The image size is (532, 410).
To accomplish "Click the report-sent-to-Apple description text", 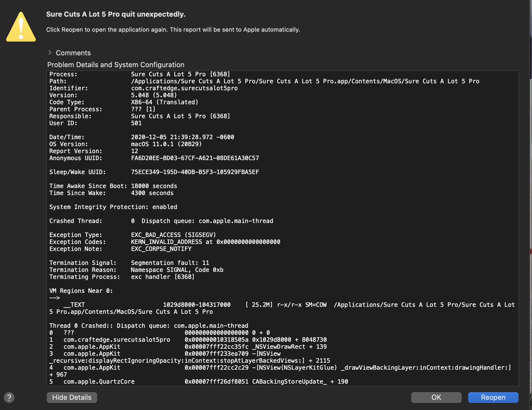I will click(x=173, y=30).
